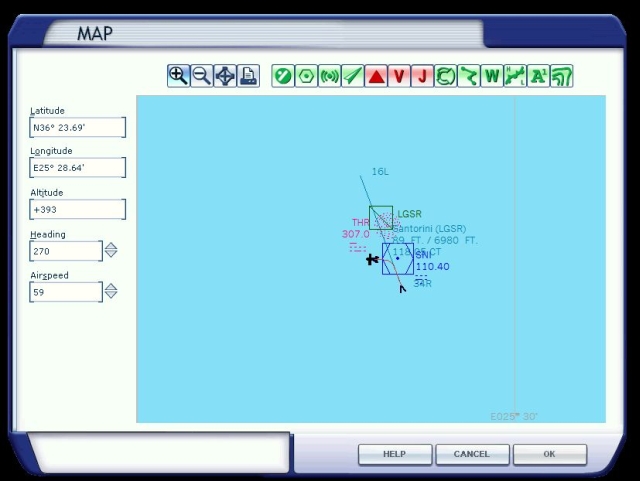
Task: Click the center on aircraft icon
Action: pyautogui.click(x=225, y=75)
